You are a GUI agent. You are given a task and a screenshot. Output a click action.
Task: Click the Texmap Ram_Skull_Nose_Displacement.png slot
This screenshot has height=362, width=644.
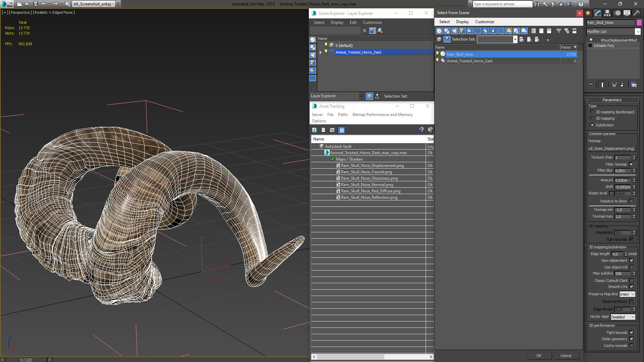pyautogui.click(x=611, y=148)
